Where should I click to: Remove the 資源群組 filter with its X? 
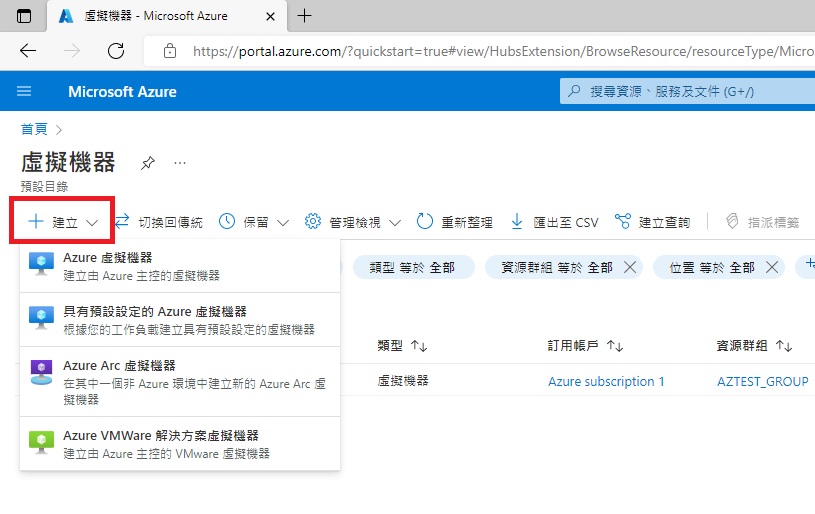click(x=629, y=267)
